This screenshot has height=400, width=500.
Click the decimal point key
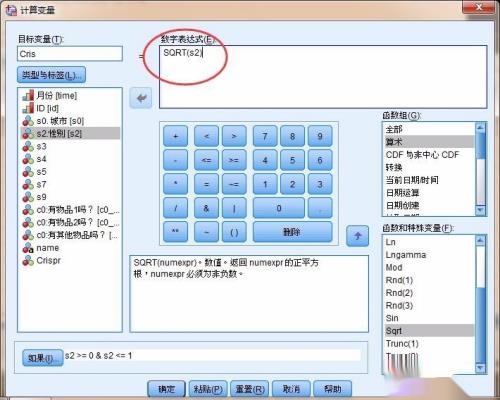pos(320,208)
